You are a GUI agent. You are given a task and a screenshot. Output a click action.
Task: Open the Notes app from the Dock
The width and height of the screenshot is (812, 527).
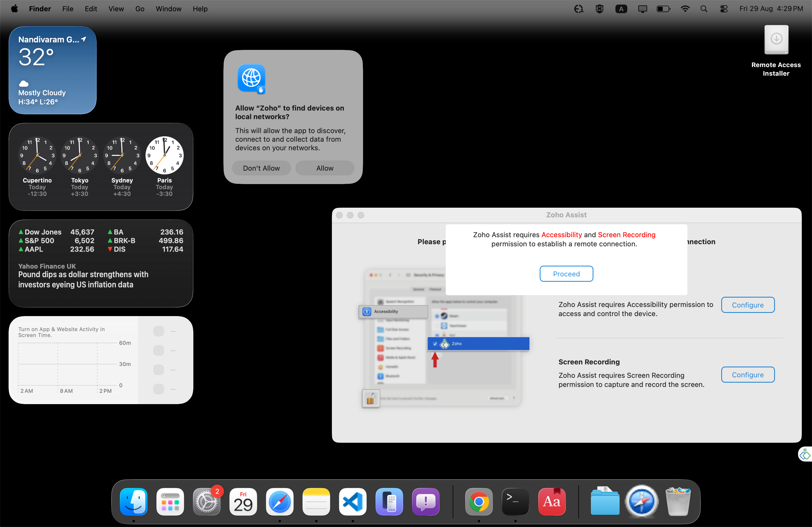click(x=316, y=502)
